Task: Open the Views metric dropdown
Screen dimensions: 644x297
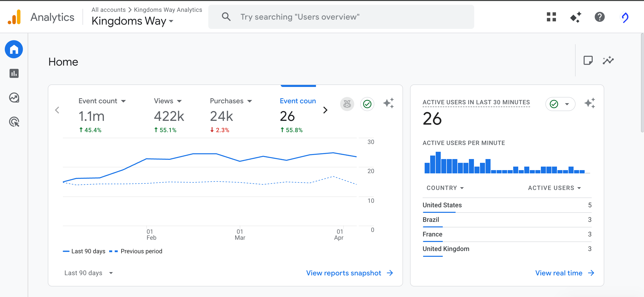Action: click(x=168, y=101)
